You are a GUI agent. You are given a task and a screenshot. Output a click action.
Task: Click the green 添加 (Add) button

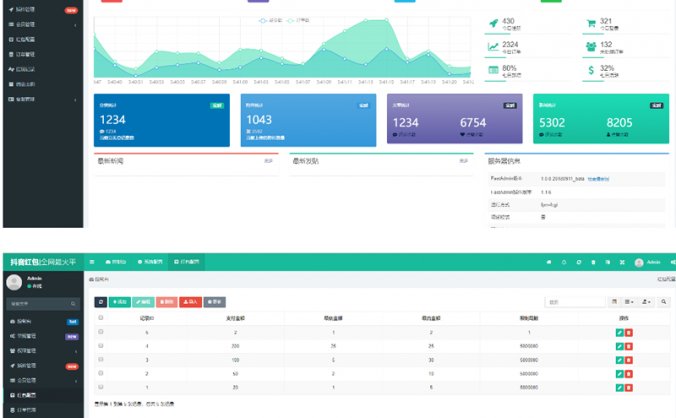tap(119, 301)
